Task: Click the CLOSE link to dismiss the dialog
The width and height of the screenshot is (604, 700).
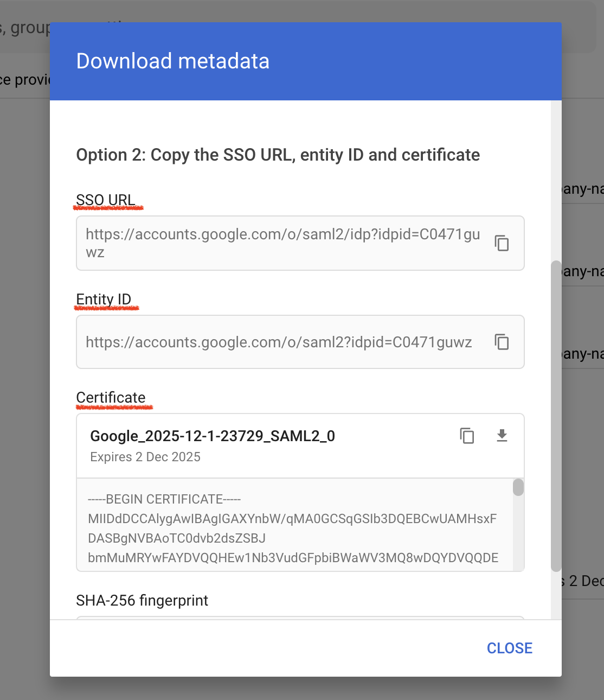Action: (x=509, y=647)
